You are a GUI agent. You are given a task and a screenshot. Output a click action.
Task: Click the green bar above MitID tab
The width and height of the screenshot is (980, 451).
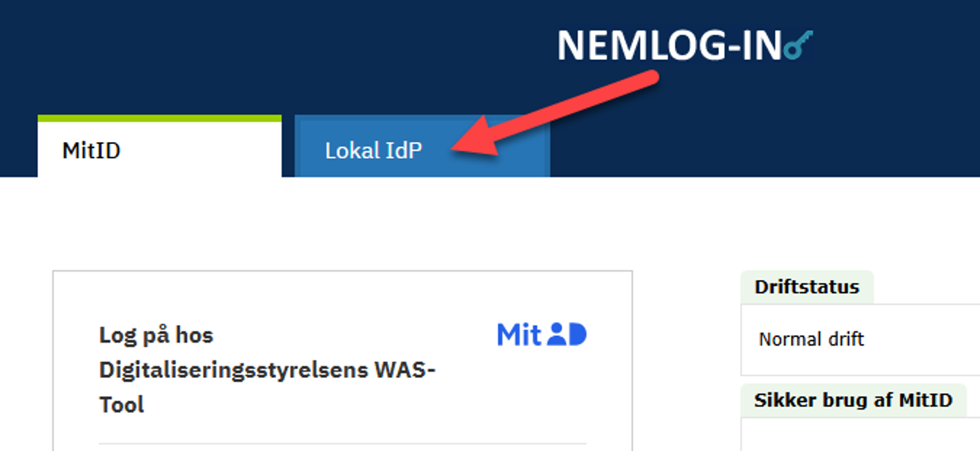click(x=159, y=119)
